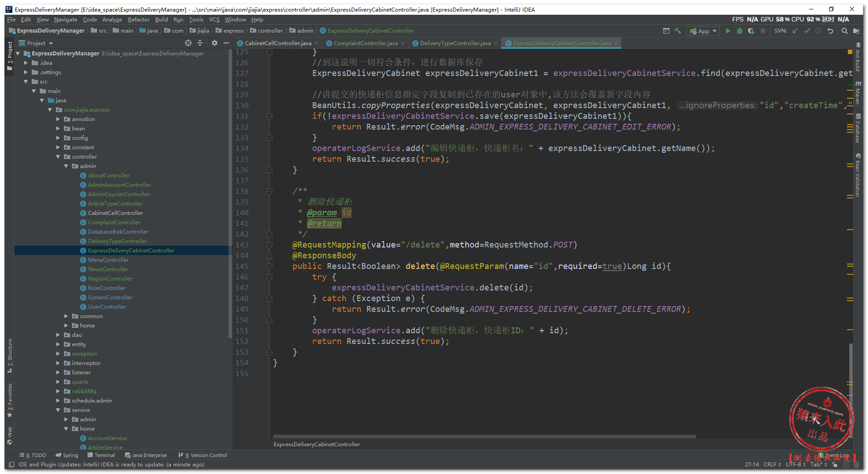Viewport: 868px width, 474px height.
Task: Open the App run configuration dropdown
Action: (703, 31)
